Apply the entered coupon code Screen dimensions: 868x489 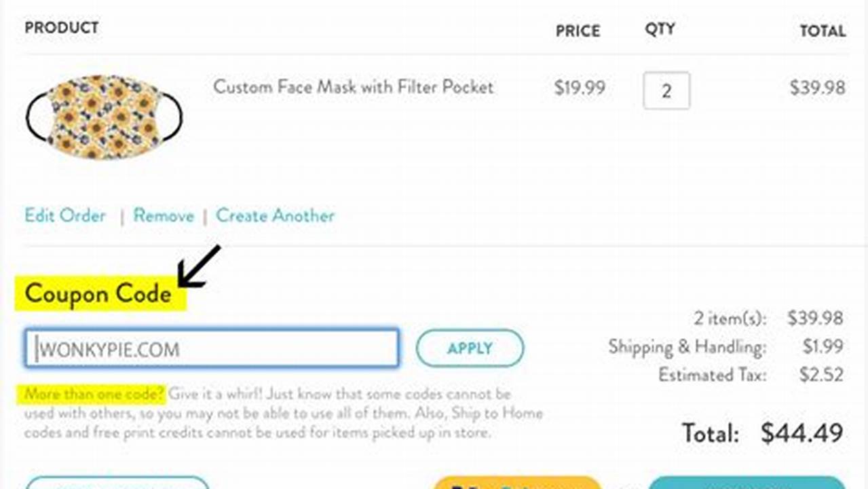click(470, 348)
